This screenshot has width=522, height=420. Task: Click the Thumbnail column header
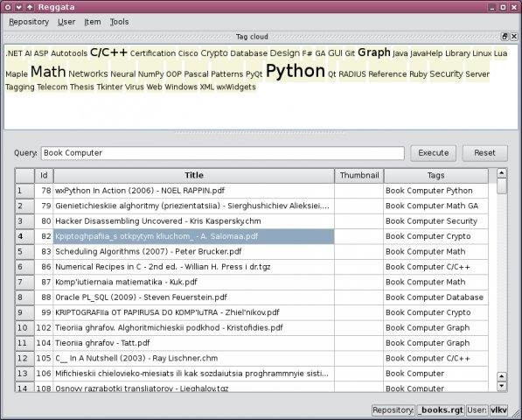[x=358, y=176]
